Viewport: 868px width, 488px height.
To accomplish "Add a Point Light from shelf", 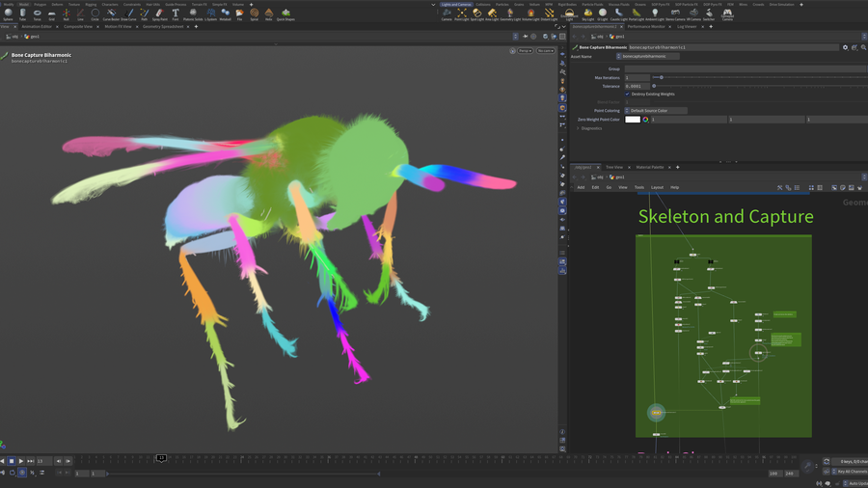I will 462,14.
